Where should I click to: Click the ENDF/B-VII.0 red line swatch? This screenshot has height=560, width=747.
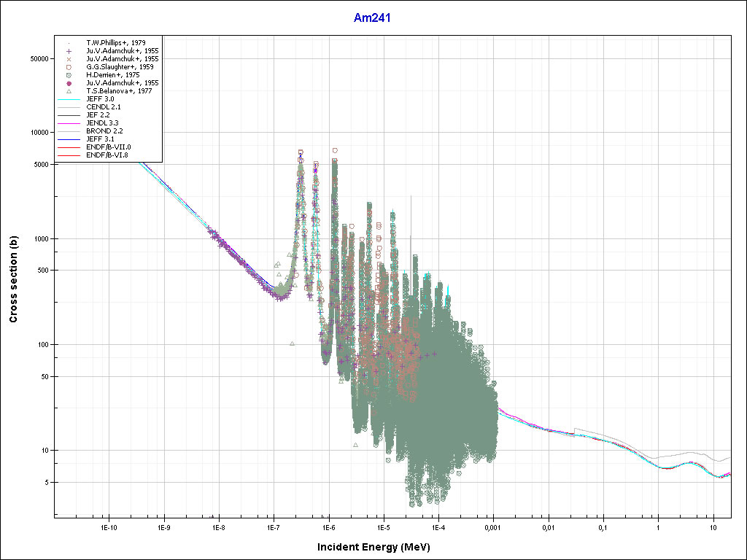[x=69, y=147]
